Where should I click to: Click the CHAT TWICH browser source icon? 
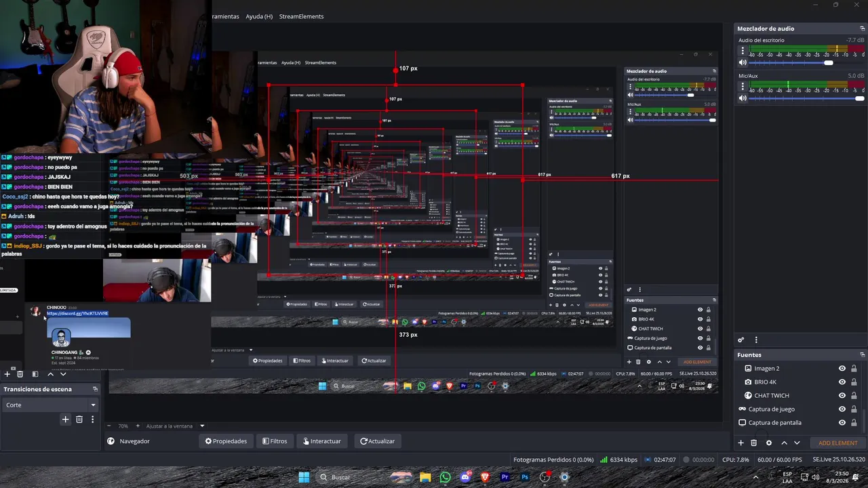748,395
